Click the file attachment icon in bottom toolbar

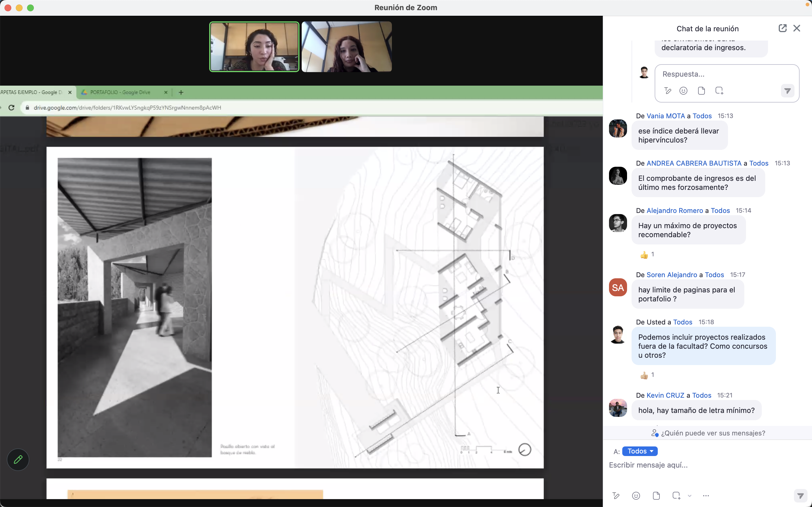click(x=656, y=496)
